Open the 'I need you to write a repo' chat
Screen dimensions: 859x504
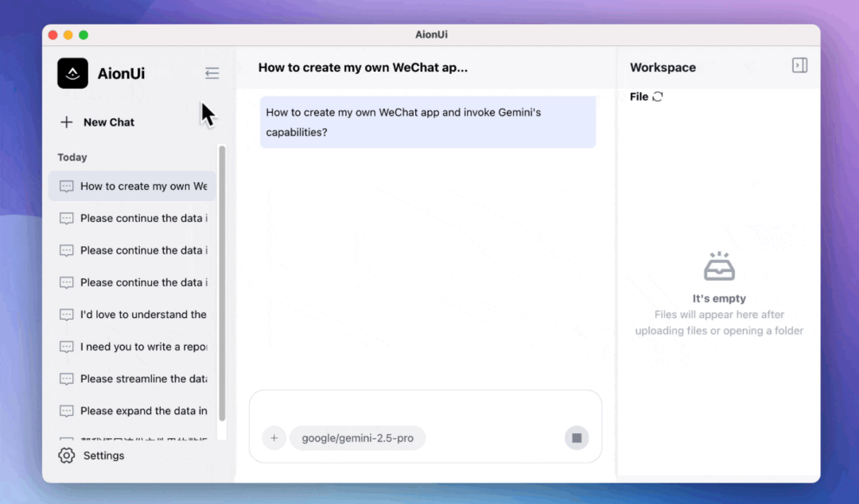coord(143,347)
